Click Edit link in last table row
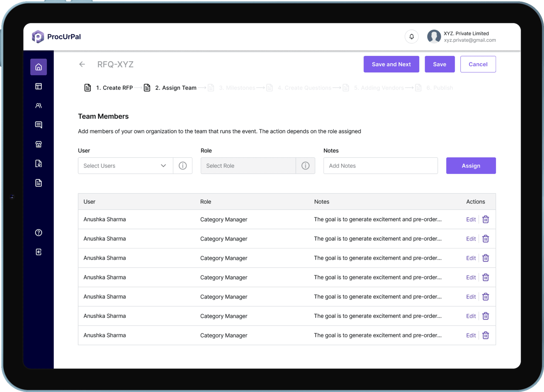Image resolution: width=544 pixels, height=392 pixels. 471,335
